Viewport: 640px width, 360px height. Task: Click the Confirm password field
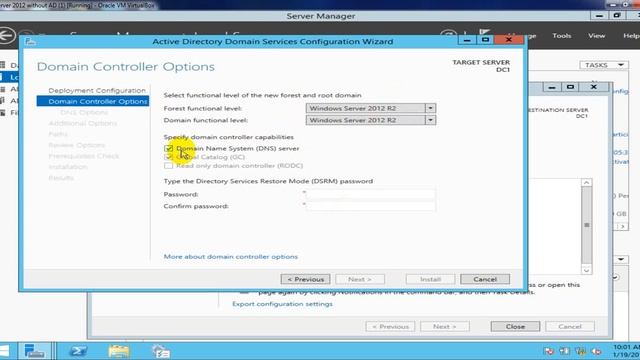[x=371, y=206]
